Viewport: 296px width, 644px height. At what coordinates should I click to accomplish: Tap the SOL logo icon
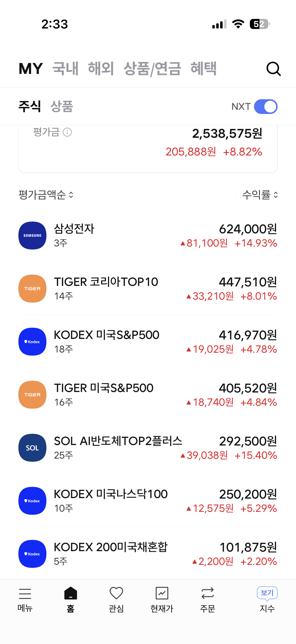(32, 448)
